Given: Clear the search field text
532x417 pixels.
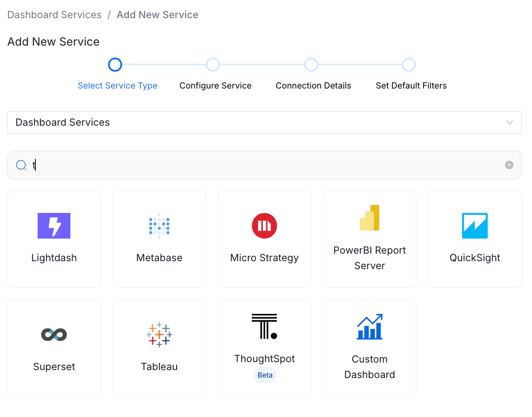Looking at the screenshot, I should click(509, 165).
